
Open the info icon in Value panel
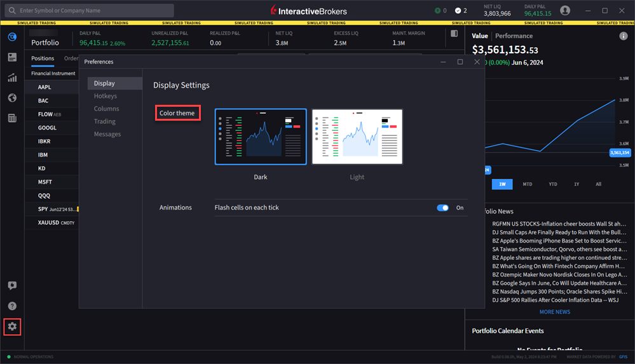(x=624, y=36)
